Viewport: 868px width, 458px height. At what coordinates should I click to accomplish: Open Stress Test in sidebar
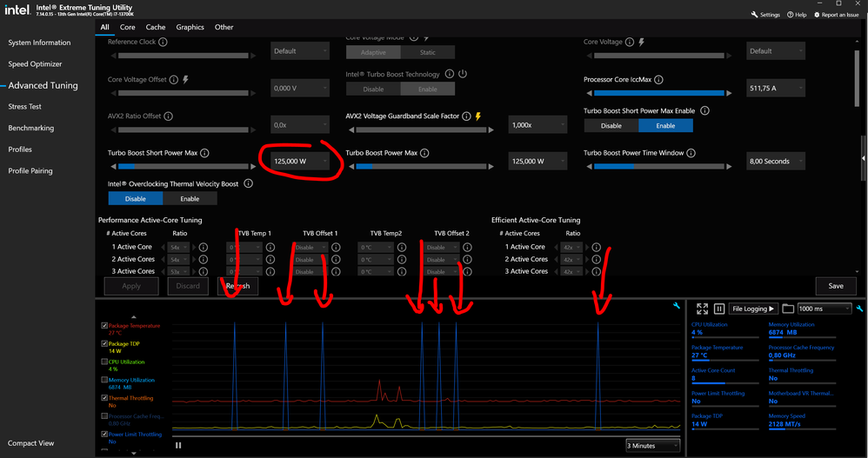pos(25,107)
